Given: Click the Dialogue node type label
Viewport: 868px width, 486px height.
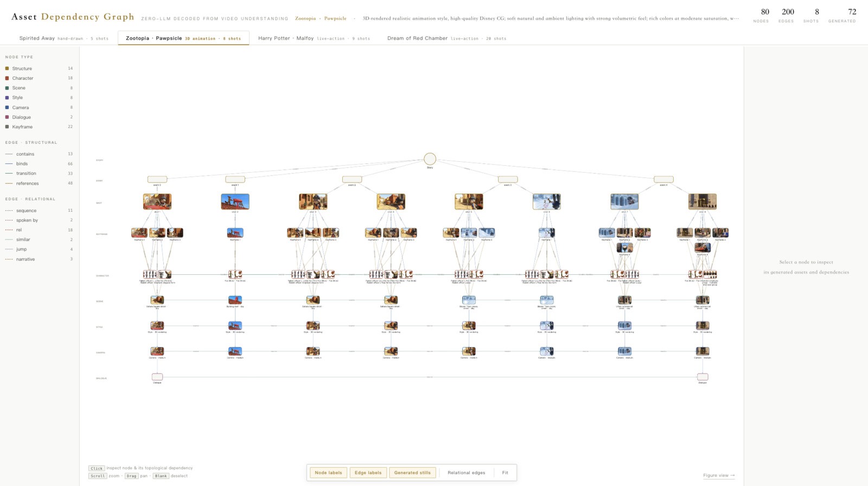Looking at the screenshot, I should [x=22, y=117].
